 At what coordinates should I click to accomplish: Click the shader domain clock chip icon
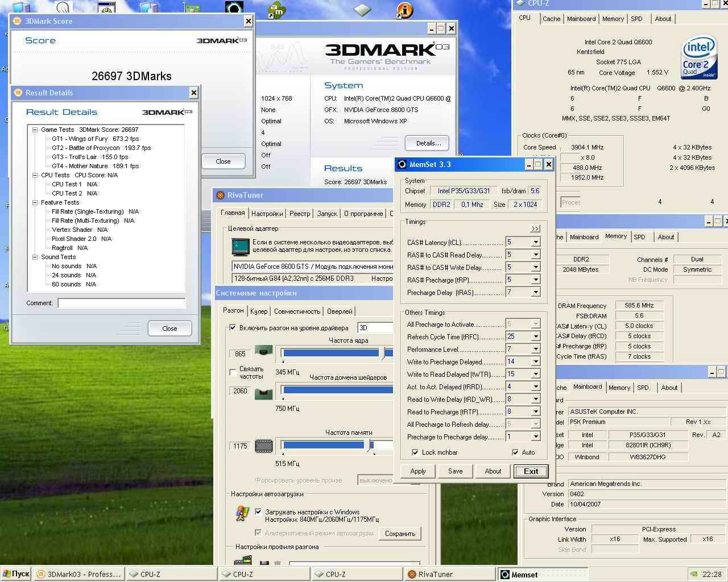click(263, 393)
